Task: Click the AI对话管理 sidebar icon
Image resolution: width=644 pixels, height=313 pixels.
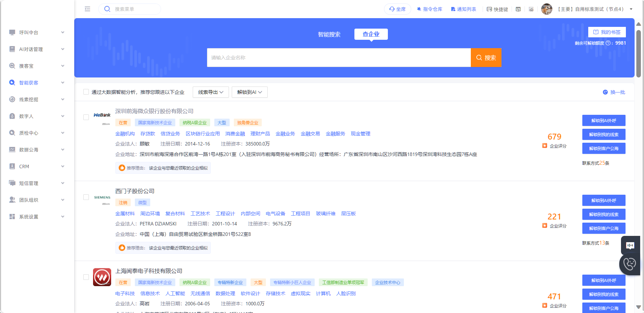Action: (12, 49)
